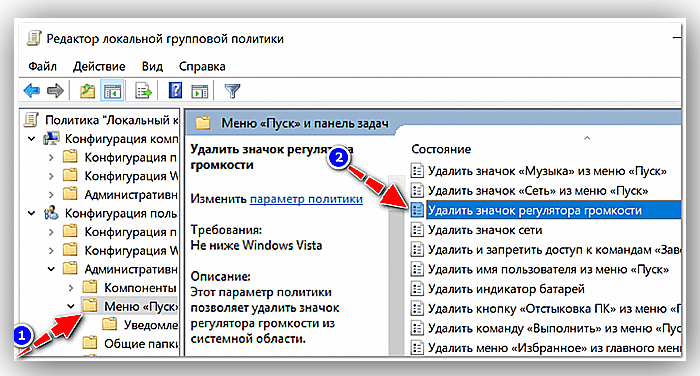This screenshot has height=376, width=700.
Task: Collapse the Меню «Пуск» tree node
Action: pyautogui.click(x=71, y=306)
